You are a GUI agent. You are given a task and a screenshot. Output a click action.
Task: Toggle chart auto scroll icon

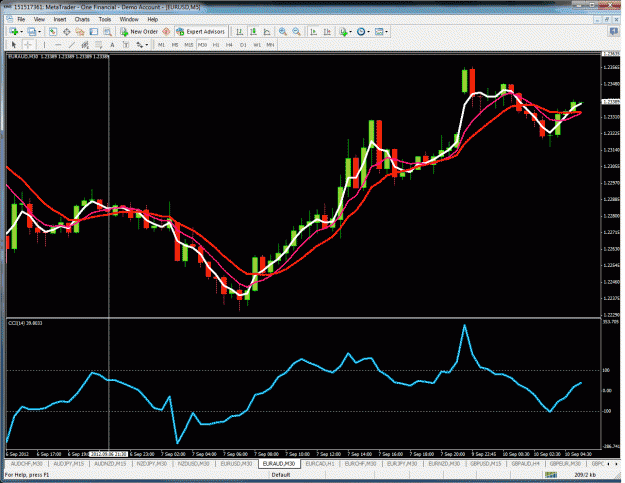point(314,31)
